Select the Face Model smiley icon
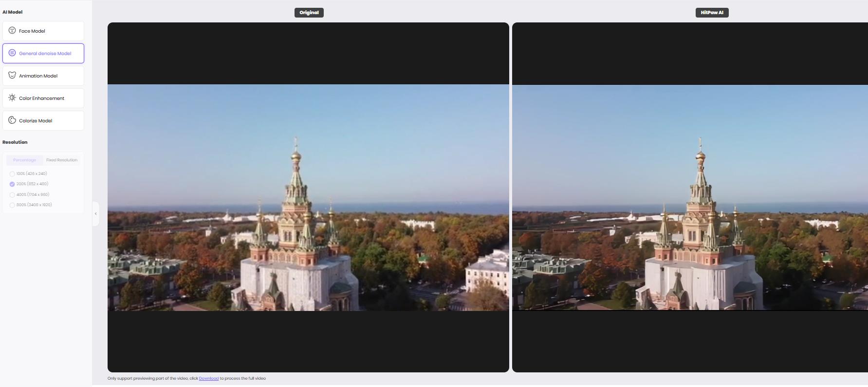 (12, 30)
